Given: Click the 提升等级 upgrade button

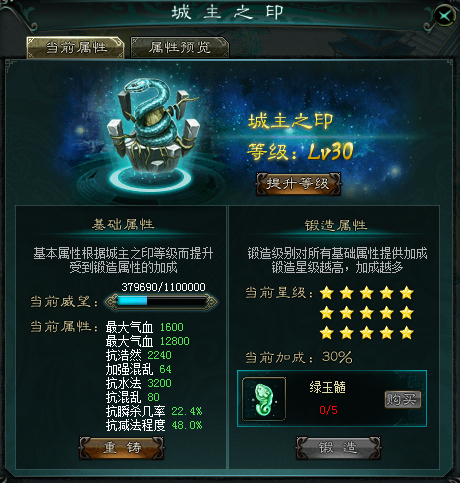Looking at the screenshot, I should [x=298, y=184].
